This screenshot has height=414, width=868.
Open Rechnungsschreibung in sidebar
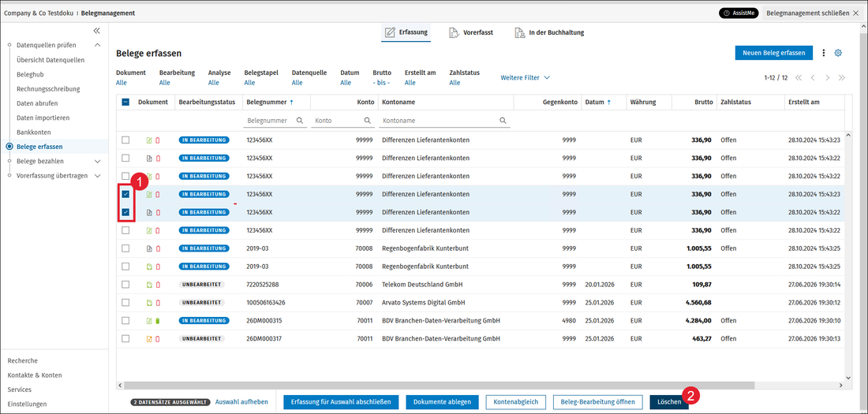48,88
